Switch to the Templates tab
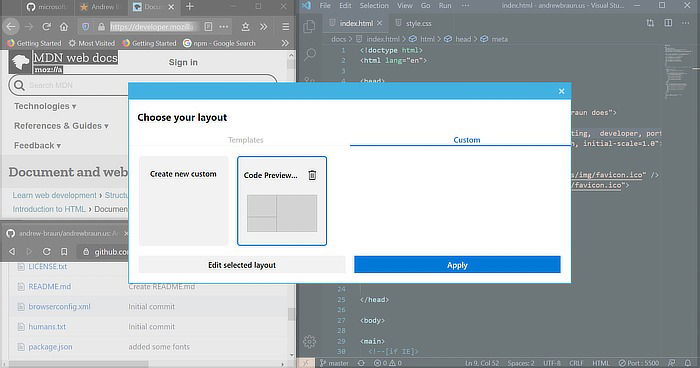This screenshot has height=368, width=700. tap(246, 140)
